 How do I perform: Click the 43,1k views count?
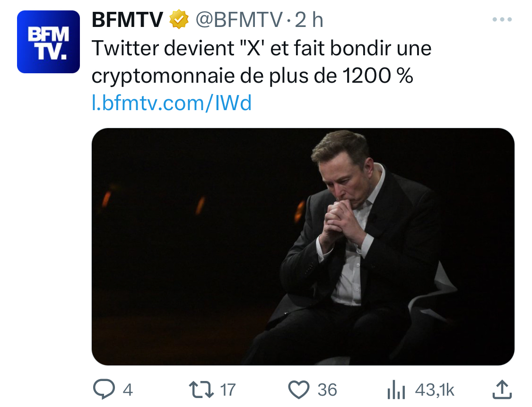(x=435, y=390)
